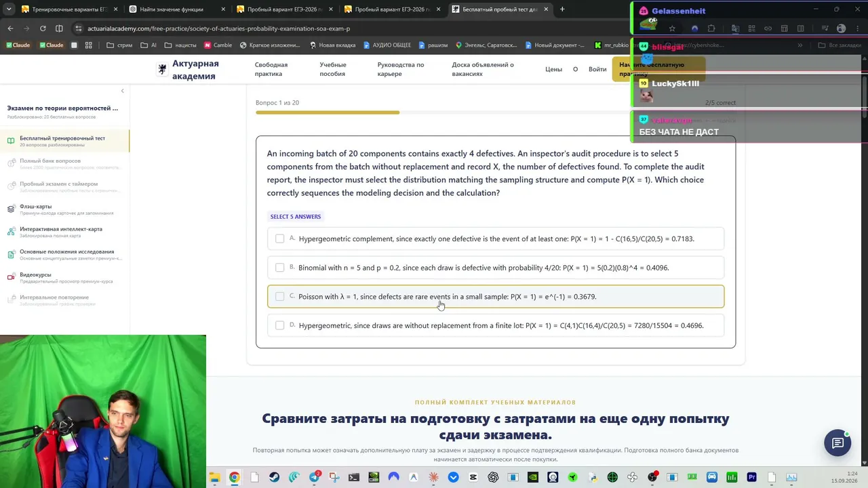Switch to Chrome in the taskbar
This screenshot has width=868, height=488.
234,477
